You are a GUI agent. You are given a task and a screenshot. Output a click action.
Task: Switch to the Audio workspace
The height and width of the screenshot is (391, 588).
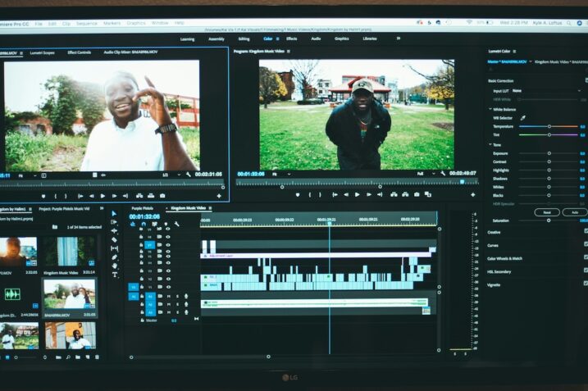pyautogui.click(x=316, y=39)
